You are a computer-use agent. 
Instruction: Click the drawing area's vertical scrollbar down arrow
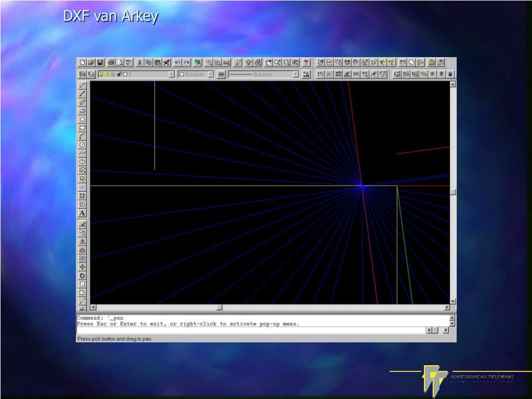(x=453, y=301)
